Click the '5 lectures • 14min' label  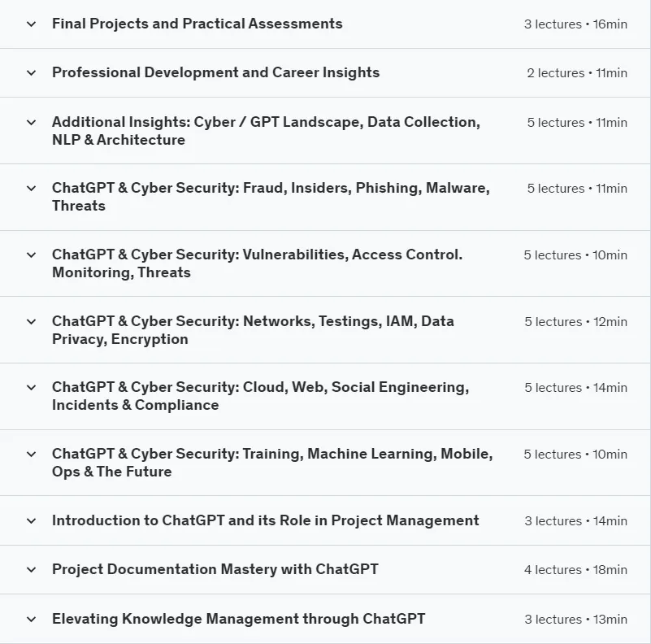[x=575, y=388]
